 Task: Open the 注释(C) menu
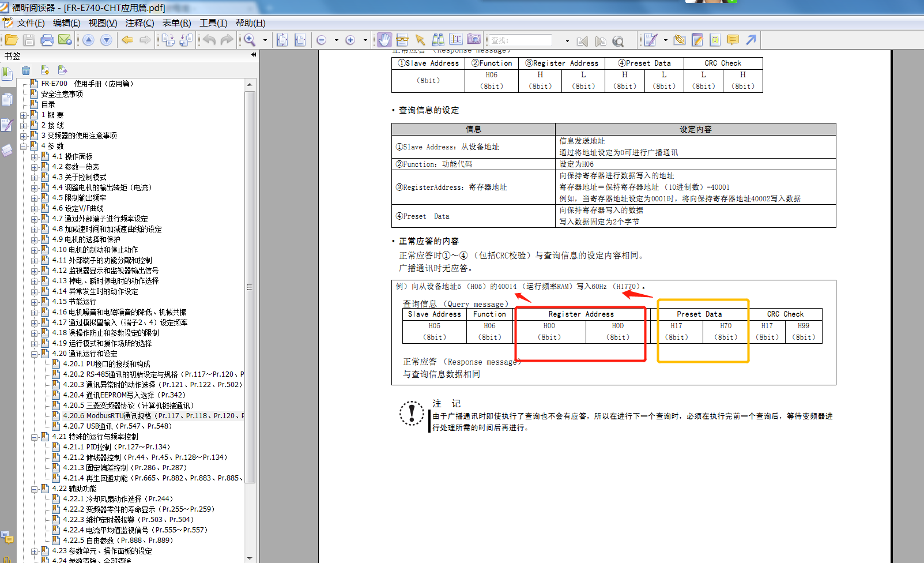(x=139, y=23)
